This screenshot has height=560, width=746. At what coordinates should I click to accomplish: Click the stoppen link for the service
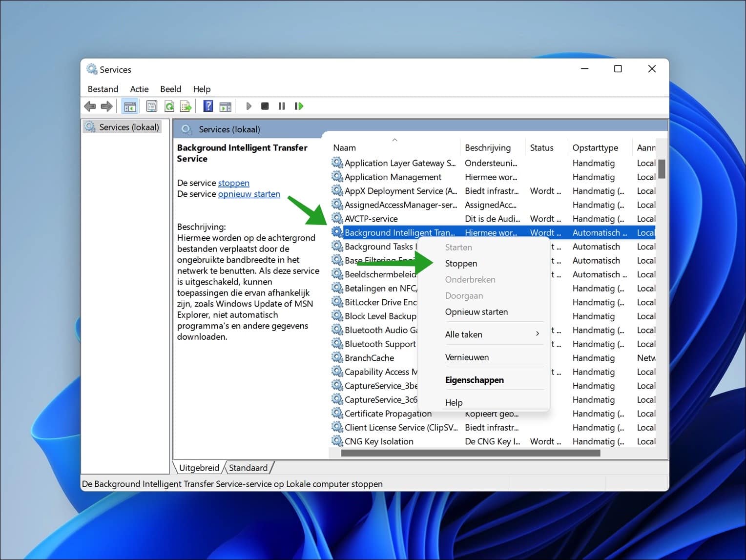233,183
